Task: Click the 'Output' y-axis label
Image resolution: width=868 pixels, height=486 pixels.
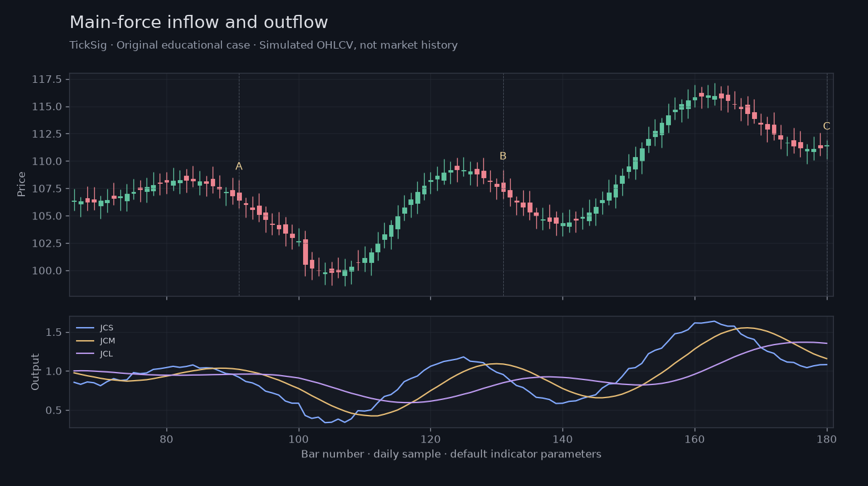Action: point(36,372)
